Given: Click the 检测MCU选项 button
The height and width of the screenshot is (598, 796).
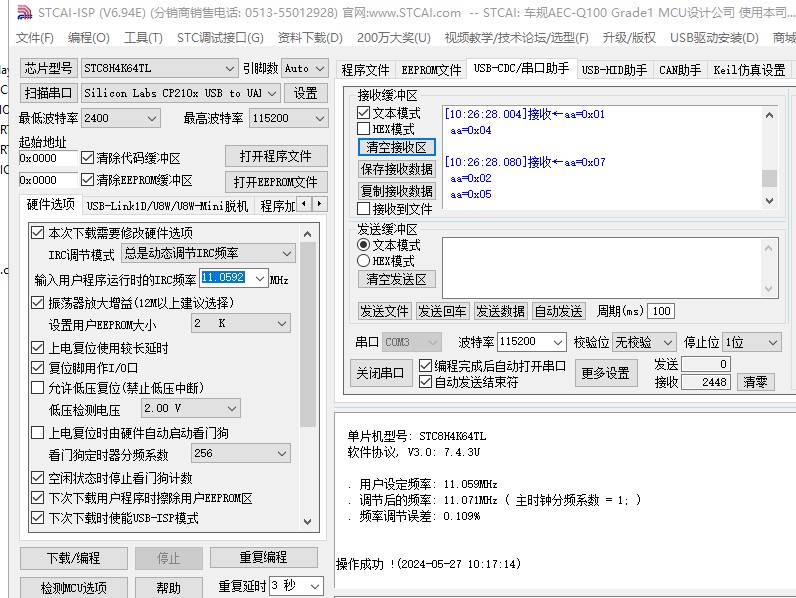Looking at the screenshot, I should coord(74,588).
